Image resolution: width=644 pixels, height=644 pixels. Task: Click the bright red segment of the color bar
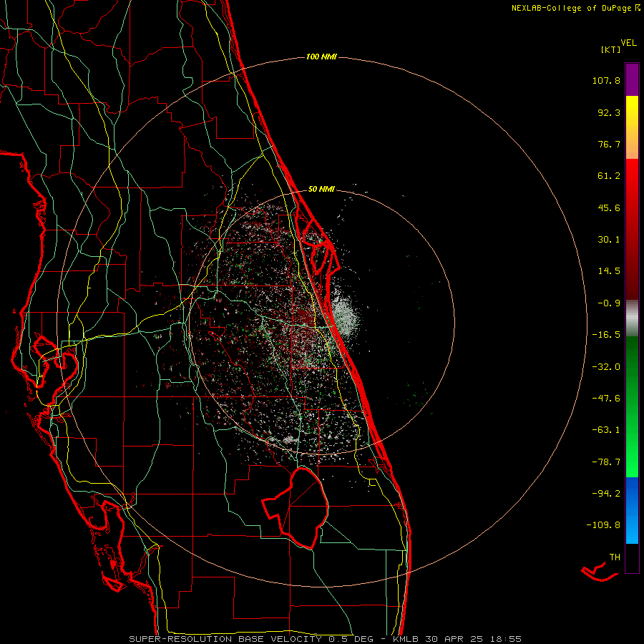click(632, 172)
